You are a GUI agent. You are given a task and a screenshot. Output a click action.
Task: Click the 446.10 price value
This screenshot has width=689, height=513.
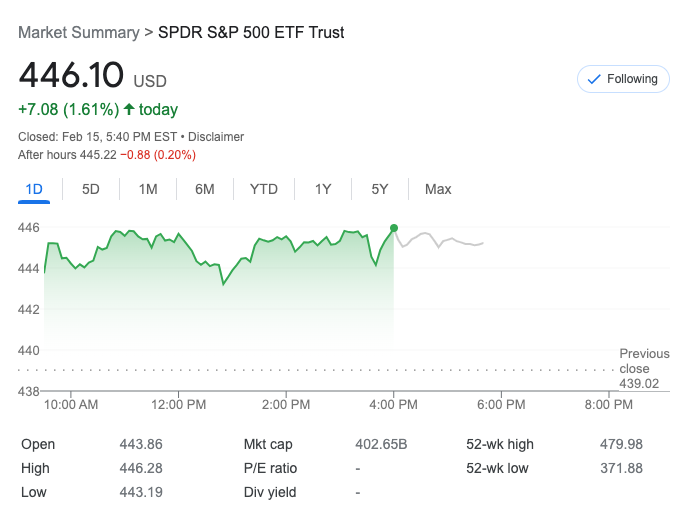click(71, 75)
